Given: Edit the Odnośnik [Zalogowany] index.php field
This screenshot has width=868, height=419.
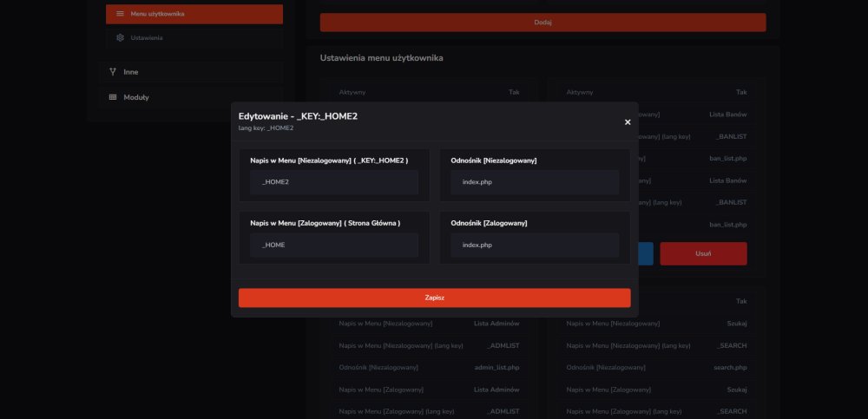Looking at the screenshot, I should click(x=535, y=245).
